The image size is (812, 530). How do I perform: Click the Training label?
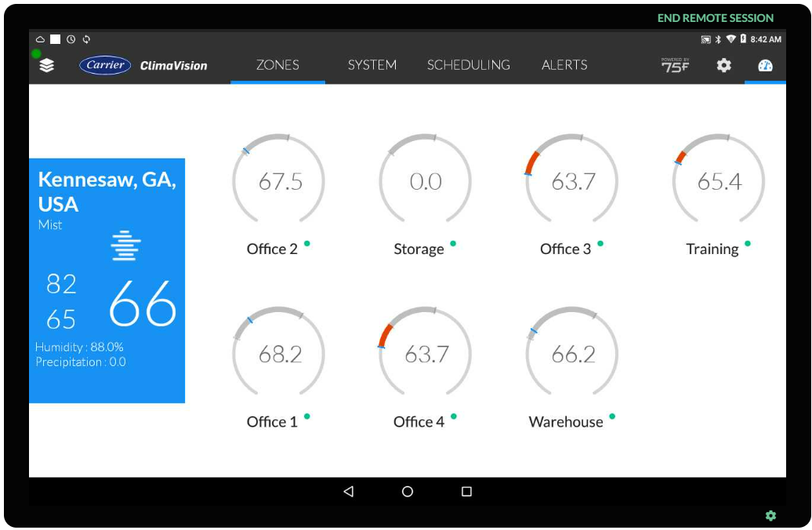(x=712, y=249)
